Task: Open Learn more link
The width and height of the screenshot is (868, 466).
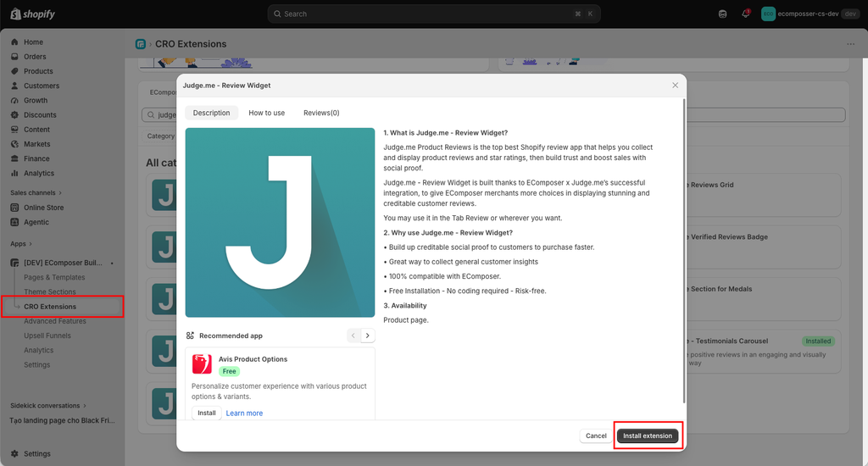Action: (x=244, y=413)
